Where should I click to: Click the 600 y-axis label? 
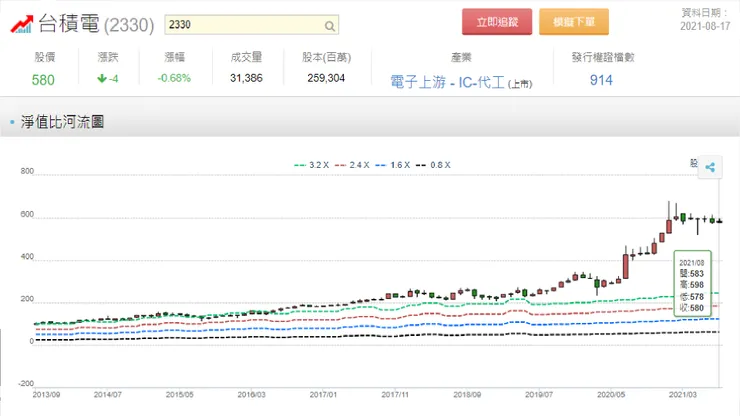pyautogui.click(x=27, y=214)
